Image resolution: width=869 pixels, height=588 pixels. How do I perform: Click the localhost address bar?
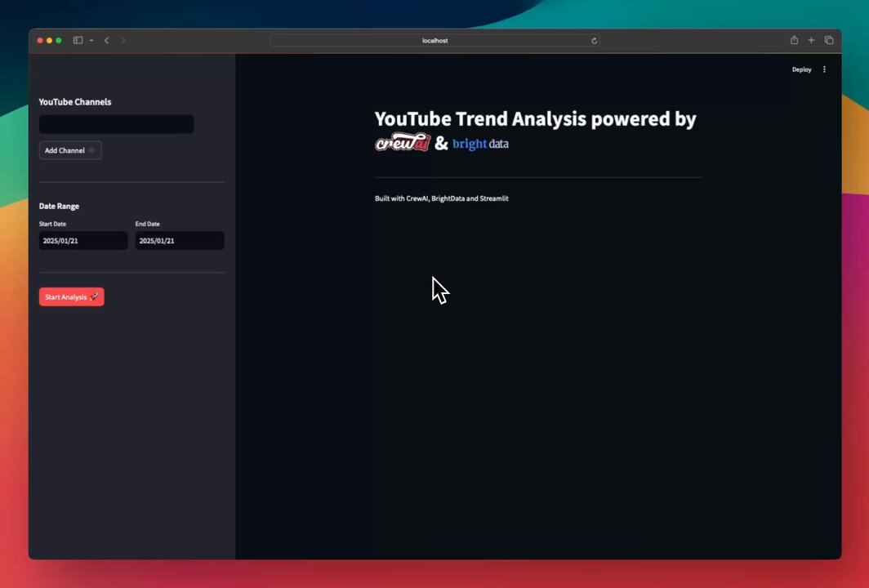tap(435, 41)
